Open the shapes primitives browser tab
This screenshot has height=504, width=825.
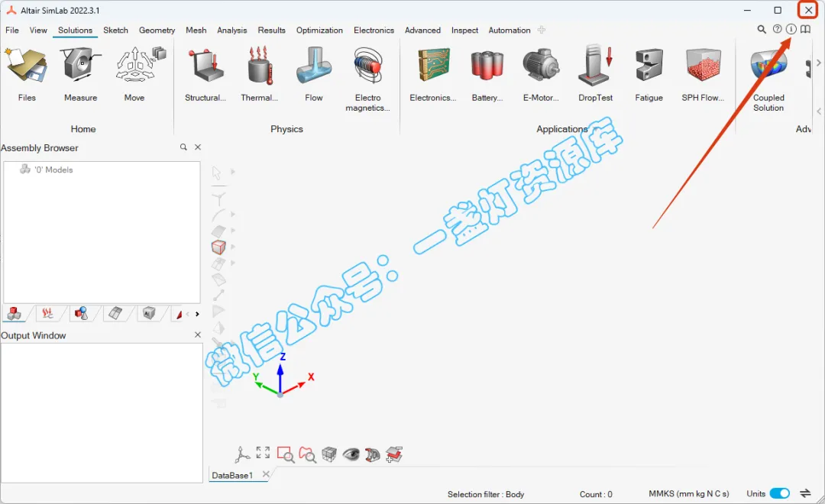click(81, 314)
